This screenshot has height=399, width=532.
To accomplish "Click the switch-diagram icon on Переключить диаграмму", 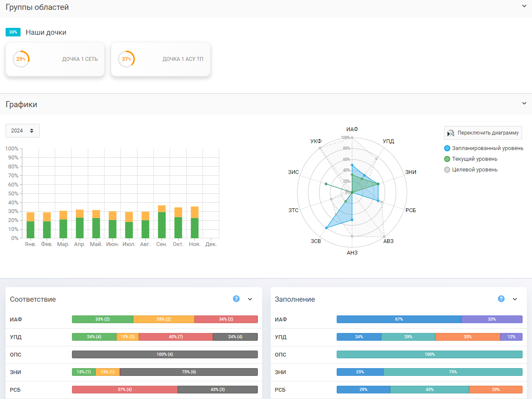I will 451,133.
